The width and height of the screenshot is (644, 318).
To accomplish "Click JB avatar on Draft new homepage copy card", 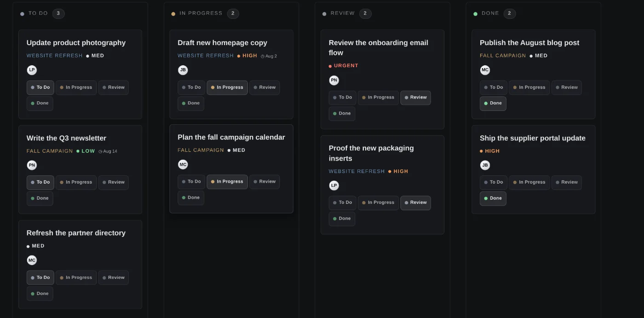I will point(183,70).
